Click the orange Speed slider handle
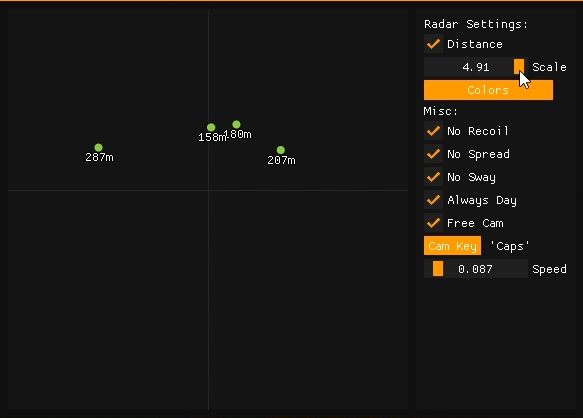The height and width of the screenshot is (418, 583). click(438, 269)
